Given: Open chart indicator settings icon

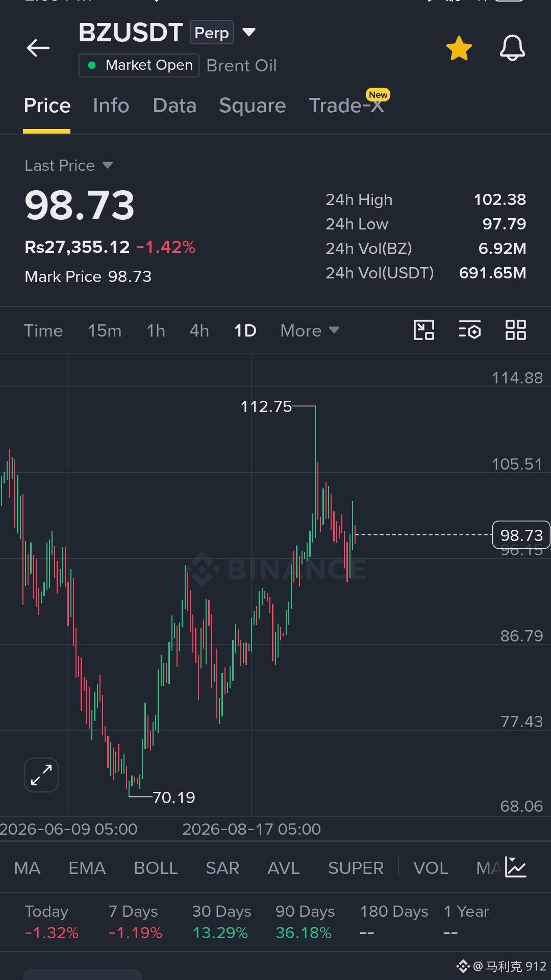Looking at the screenshot, I should coord(470,330).
